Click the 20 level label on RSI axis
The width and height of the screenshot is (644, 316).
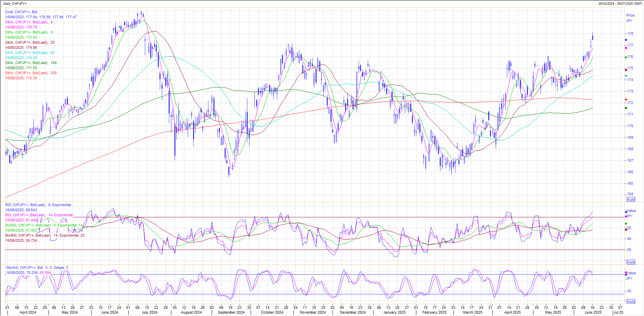629,250
